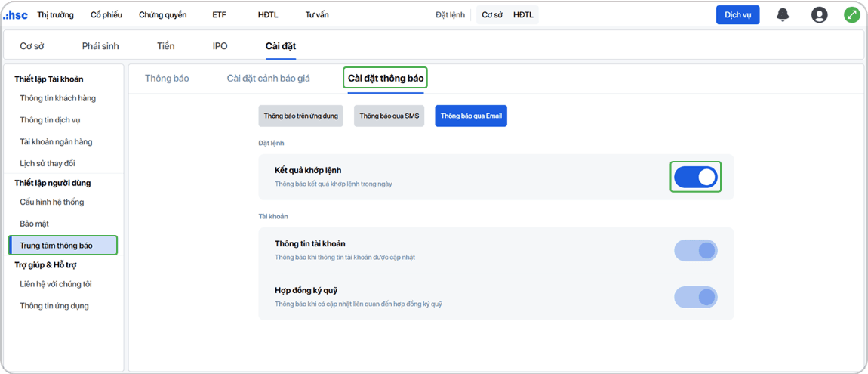Open the user profile avatar icon
The image size is (868, 374).
pos(819,15)
